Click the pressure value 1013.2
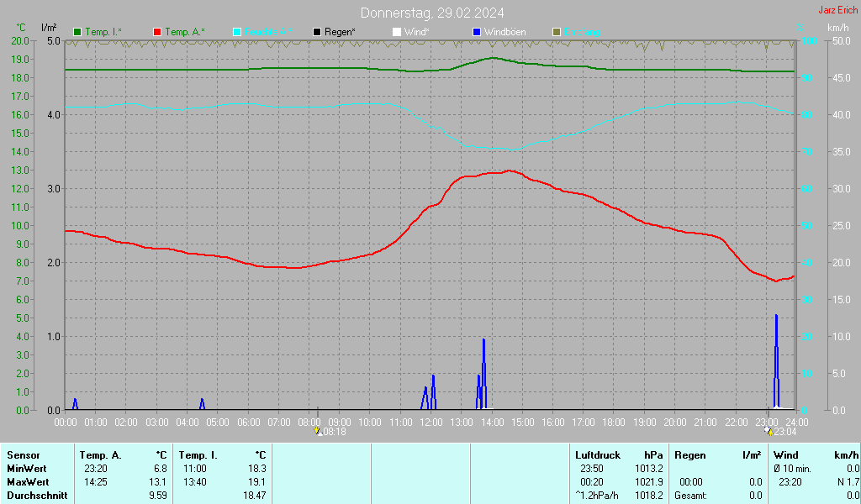Viewport: 861px width, 504px height. [x=649, y=469]
